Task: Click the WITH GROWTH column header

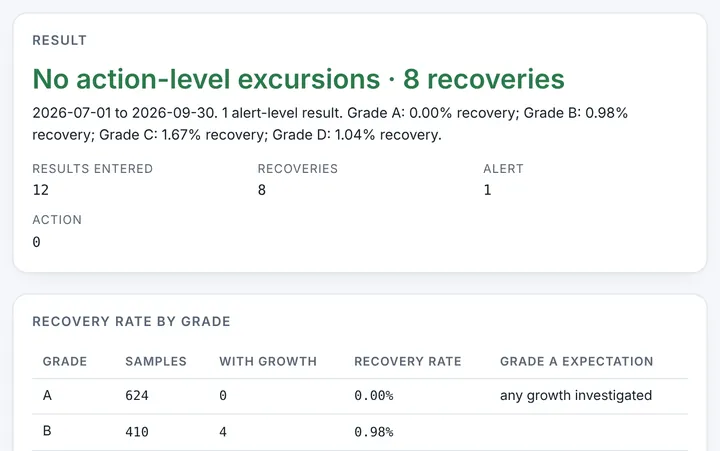Action: (268, 361)
